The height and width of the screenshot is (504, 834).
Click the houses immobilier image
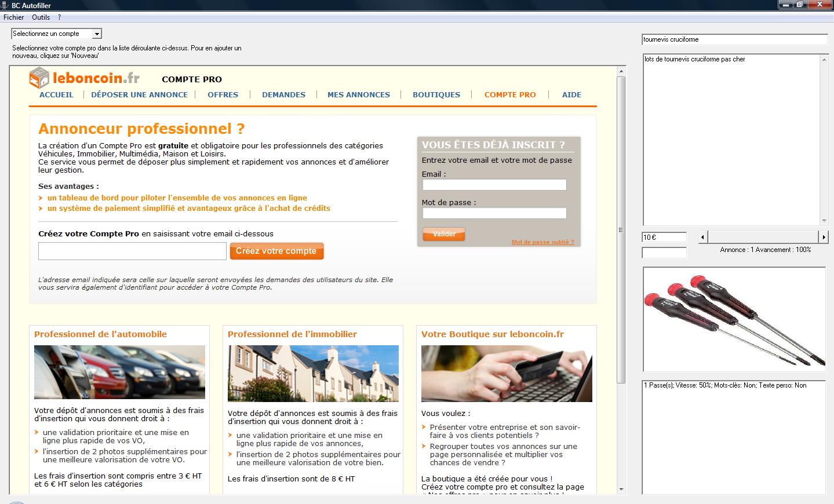pyautogui.click(x=313, y=374)
